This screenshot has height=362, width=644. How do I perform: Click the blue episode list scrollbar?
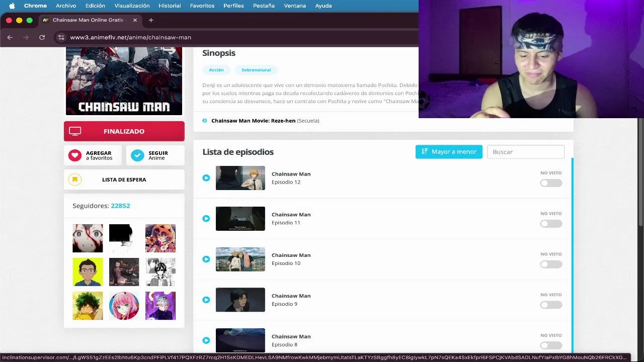pyautogui.click(x=573, y=255)
